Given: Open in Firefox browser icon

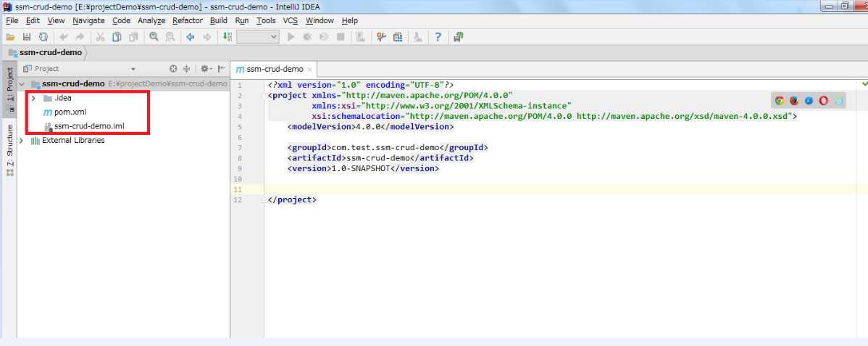Looking at the screenshot, I should pyautogui.click(x=794, y=100).
